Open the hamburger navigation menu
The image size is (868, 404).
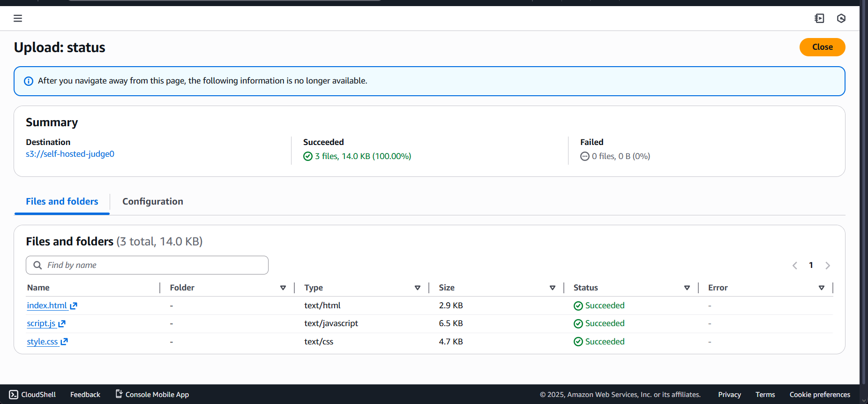[x=18, y=18]
